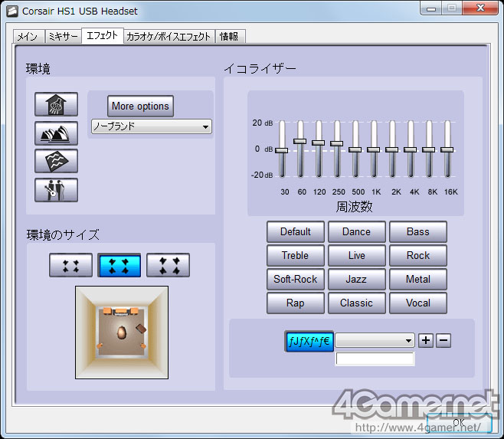Image resolution: width=504 pixels, height=439 pixels.
Task: Apply the Jazz equalizer preset
Action: point(357,279)
